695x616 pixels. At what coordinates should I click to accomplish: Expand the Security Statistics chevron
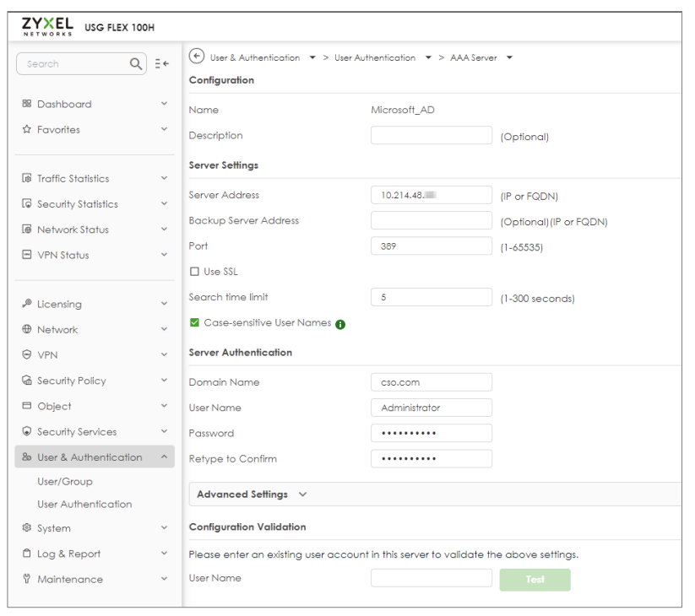pyautogui.click(x=164, y=203)
